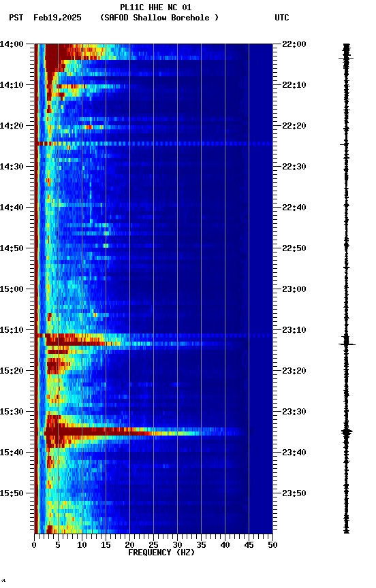Click the 15:40 PST time label
Image resolution: width=376 pixels, height=588 pixels.
[12, 453]
